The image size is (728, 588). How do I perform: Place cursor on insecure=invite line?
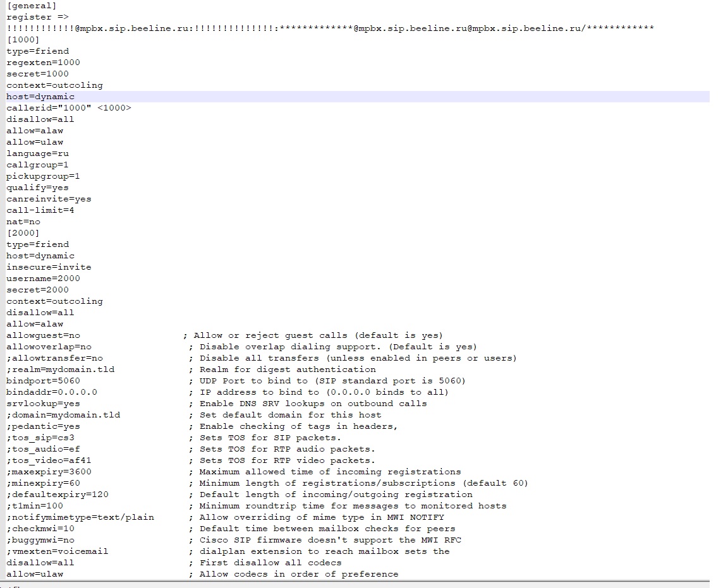pyautogui.click(x=49, y=267)
